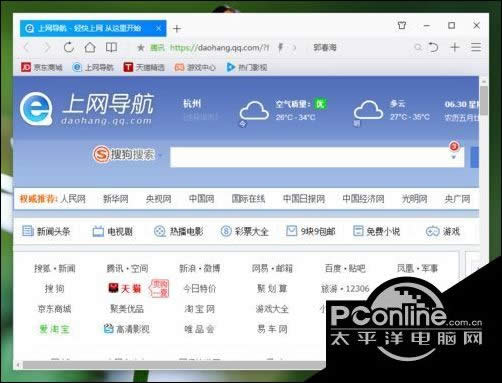Open 电视剧 category

(112, 231)
